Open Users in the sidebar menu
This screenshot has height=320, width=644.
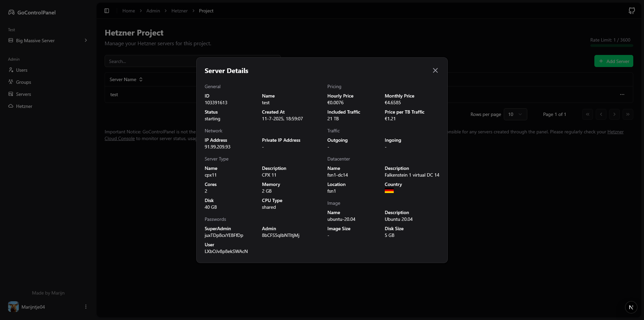[48, 70]
